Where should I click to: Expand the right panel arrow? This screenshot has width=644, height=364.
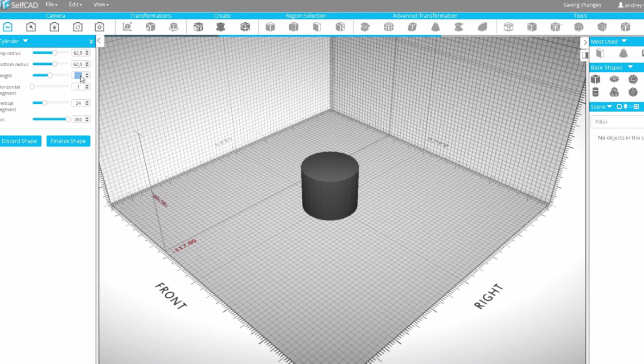tap(585, 42)
